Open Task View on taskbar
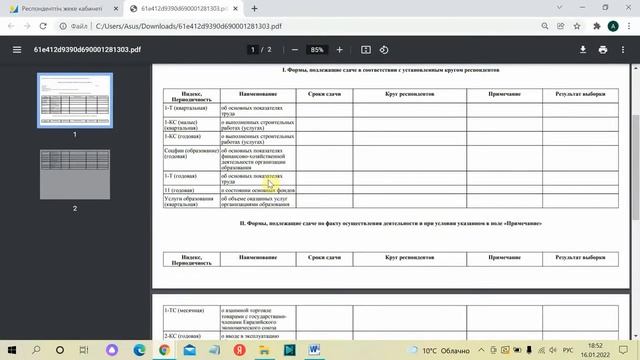This screenshot has height=360, width=640. pyautogui.click(x=84, y=350)
